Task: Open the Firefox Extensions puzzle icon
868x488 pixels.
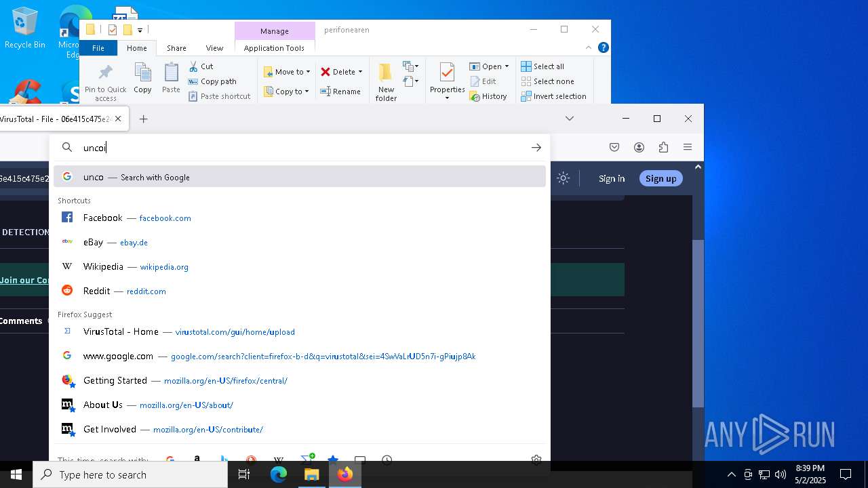Action: tap(663, 147)
